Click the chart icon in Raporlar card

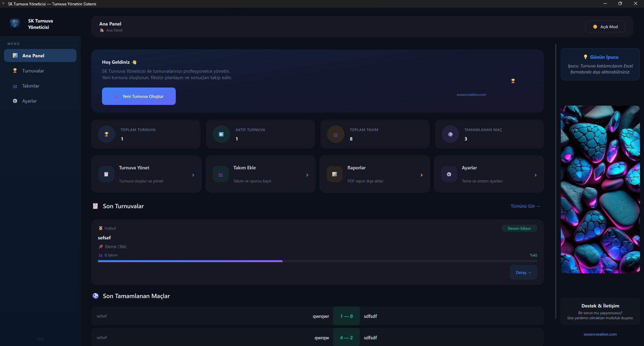pos(334,174)
